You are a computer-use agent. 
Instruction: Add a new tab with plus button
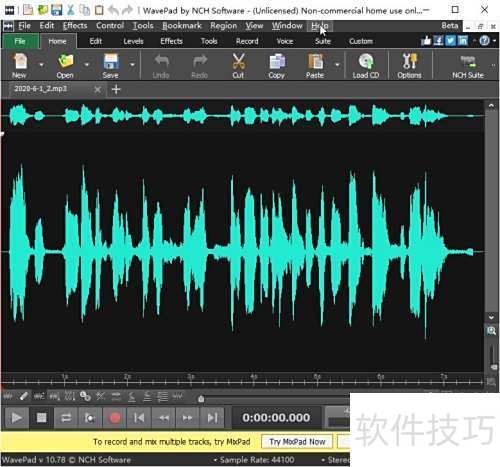pyautogui.click(x=116, y=89)
